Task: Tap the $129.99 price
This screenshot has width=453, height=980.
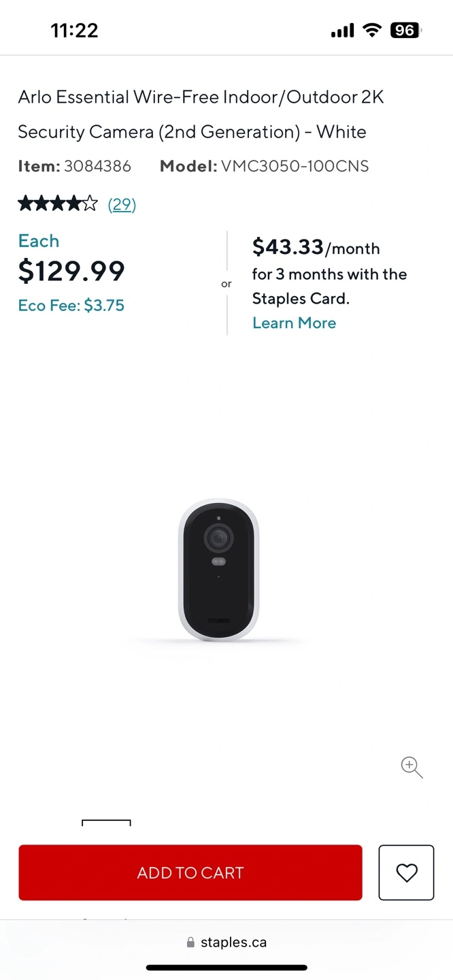Action: (71, 272)
